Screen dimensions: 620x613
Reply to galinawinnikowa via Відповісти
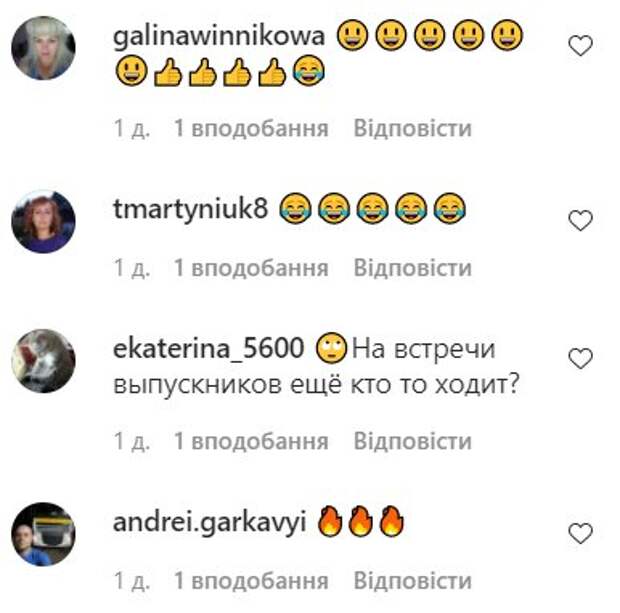(413, 129)
